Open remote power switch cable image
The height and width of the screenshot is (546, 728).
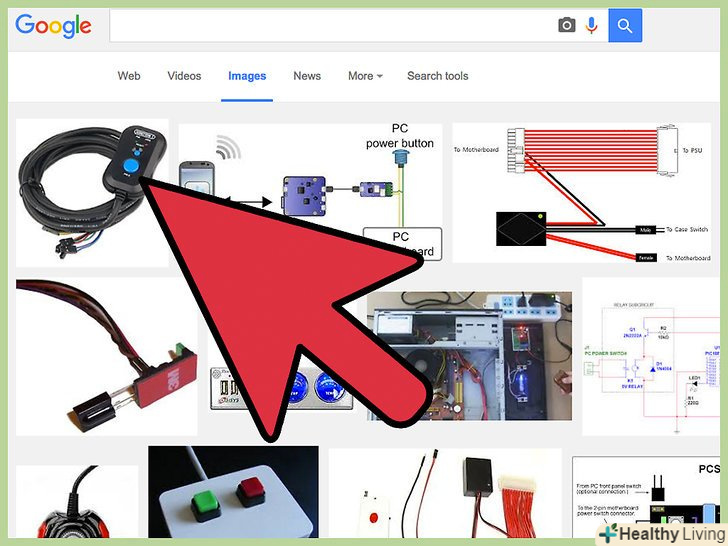(92, 193)
